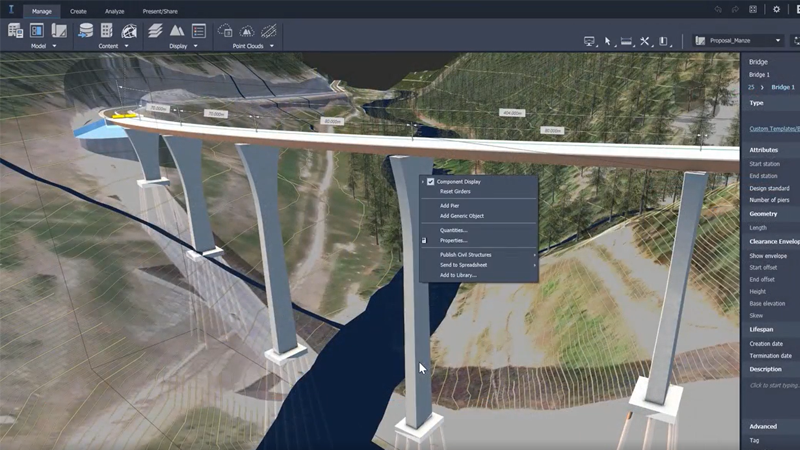Open application settings gear icon

pyautogui.click(x=777, y=10)
